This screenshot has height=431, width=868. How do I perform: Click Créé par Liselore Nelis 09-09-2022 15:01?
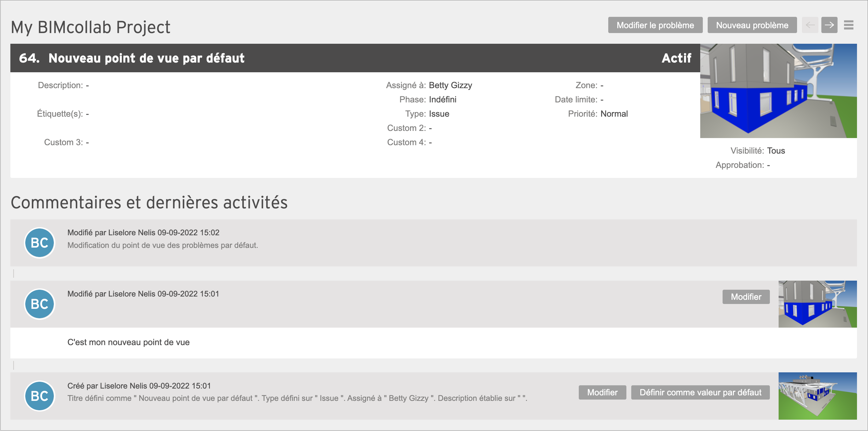(x=139, y=386)
